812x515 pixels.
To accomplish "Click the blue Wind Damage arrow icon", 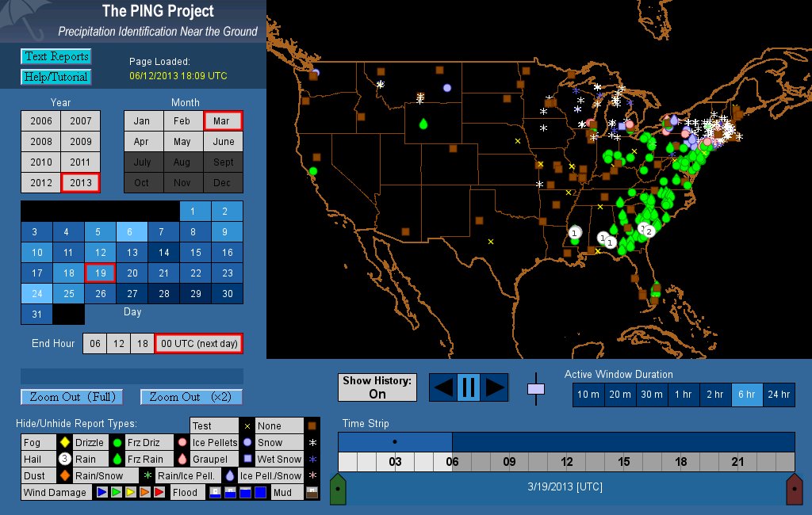I will [101, 492].
